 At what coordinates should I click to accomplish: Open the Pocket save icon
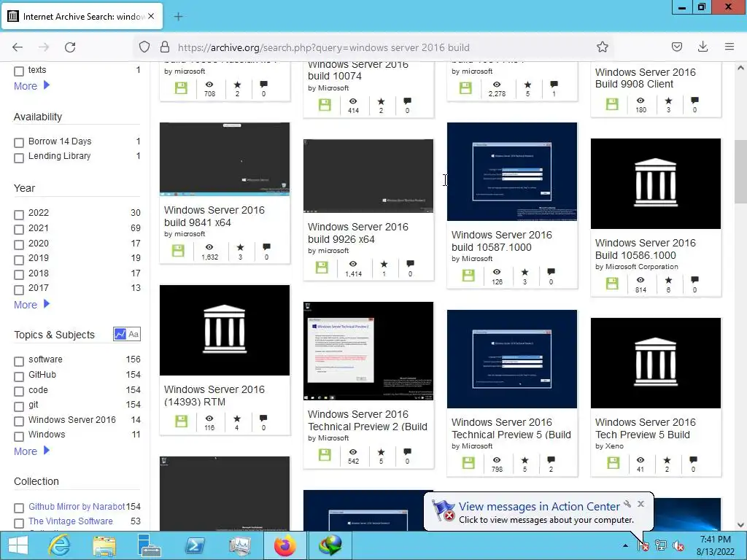click(676, 47)
